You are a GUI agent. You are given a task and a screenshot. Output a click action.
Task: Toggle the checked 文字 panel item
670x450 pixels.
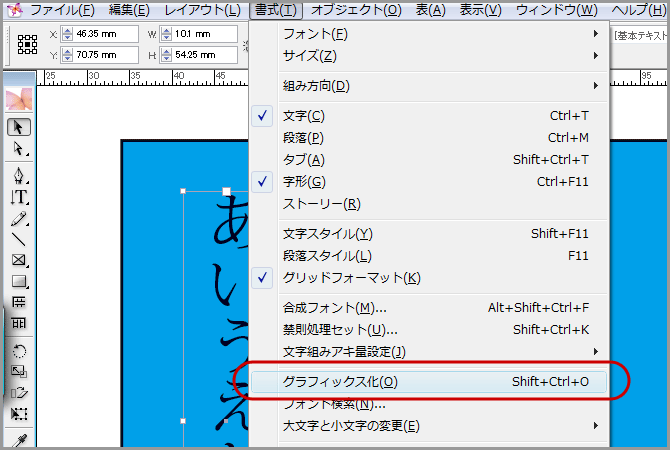tap(304, 116)
